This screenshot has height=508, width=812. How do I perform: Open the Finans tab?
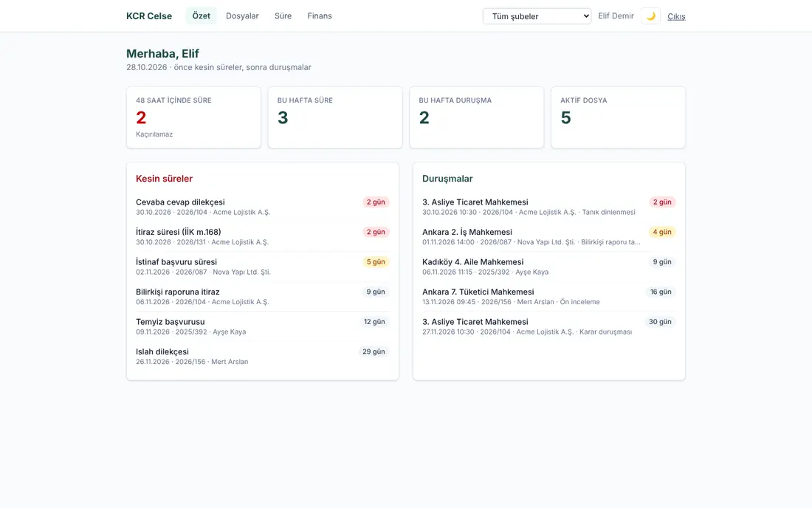coord(320,16)
